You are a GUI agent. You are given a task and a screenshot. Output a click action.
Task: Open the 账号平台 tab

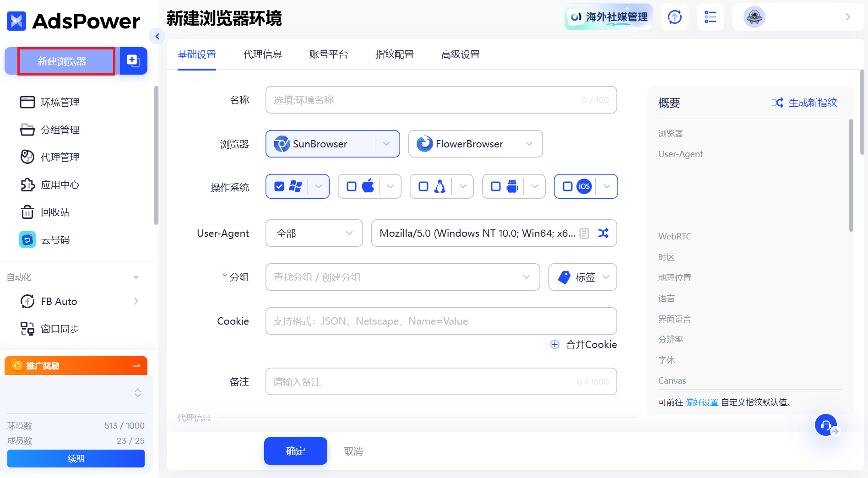click(329, 54)
